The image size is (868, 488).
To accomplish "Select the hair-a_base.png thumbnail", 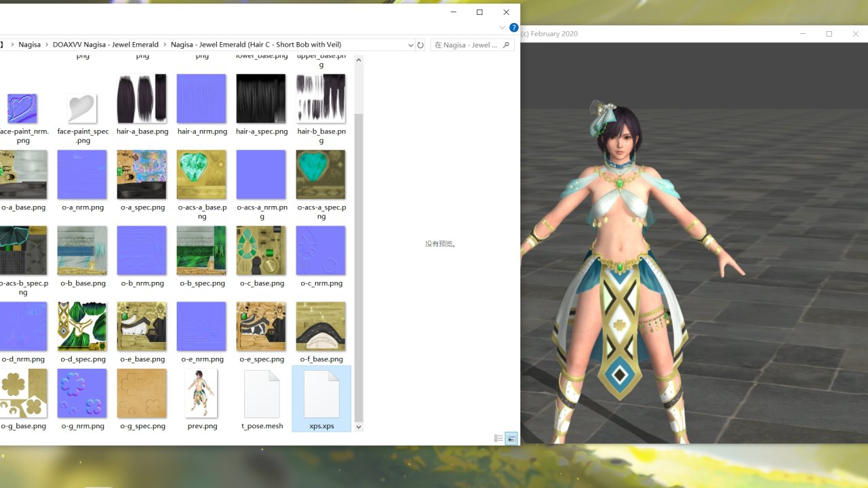I will pos(142,98).
